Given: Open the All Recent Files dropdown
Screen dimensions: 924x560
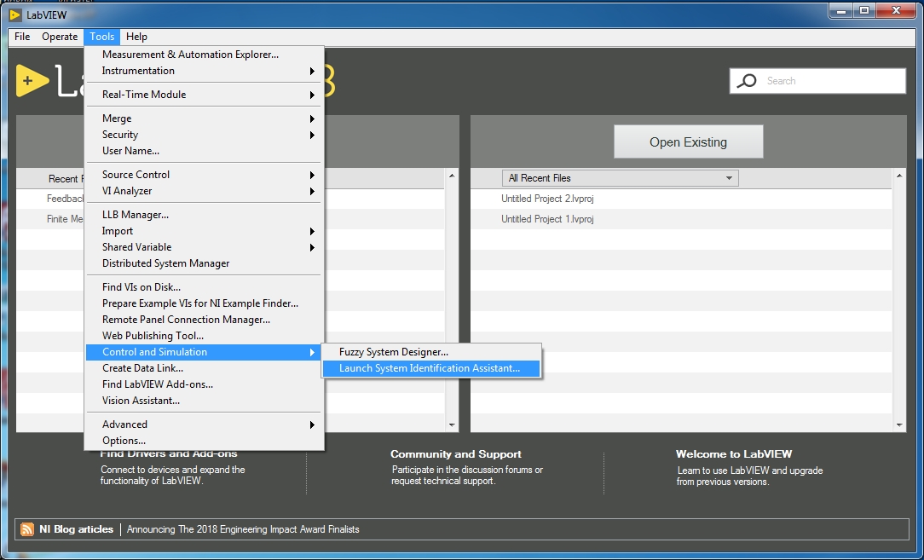Looking at the screenshot, I should pyautogui.click(x=620, y=178).
